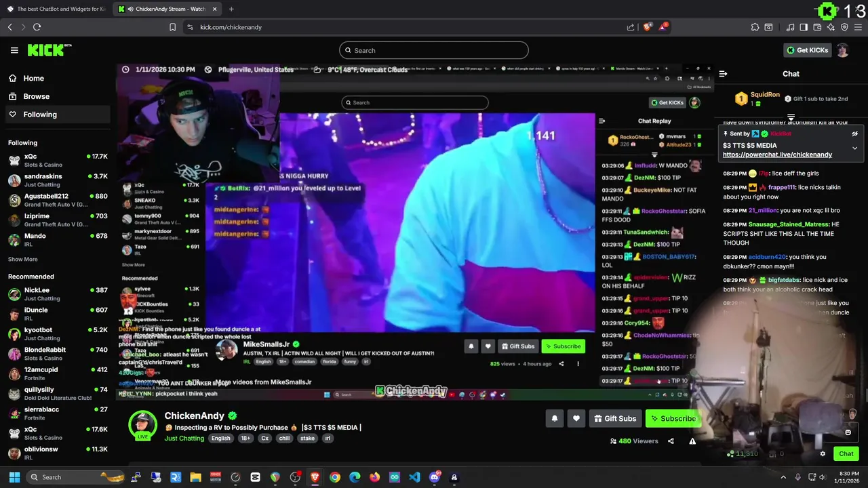Open SquidRon top gifter profile
The image size is (868, 488).
coord(764,95)
